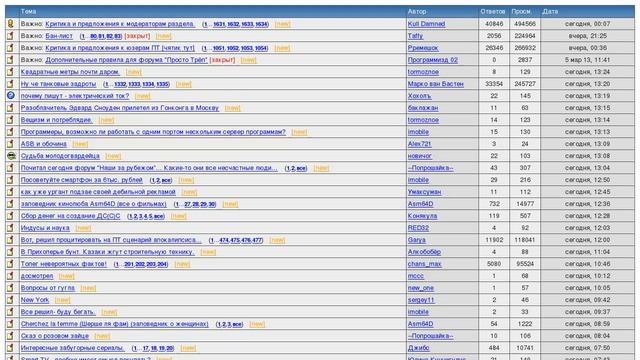Click the topic icon beside 'Cherchez la femme' thread
The width and height of the screenshot is (640, 360).
pos(11,324)
